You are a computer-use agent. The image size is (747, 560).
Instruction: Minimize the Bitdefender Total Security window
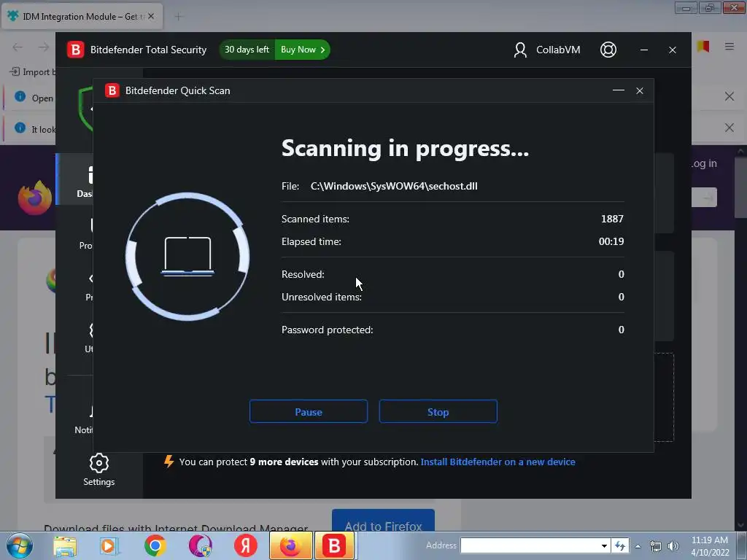644,50
